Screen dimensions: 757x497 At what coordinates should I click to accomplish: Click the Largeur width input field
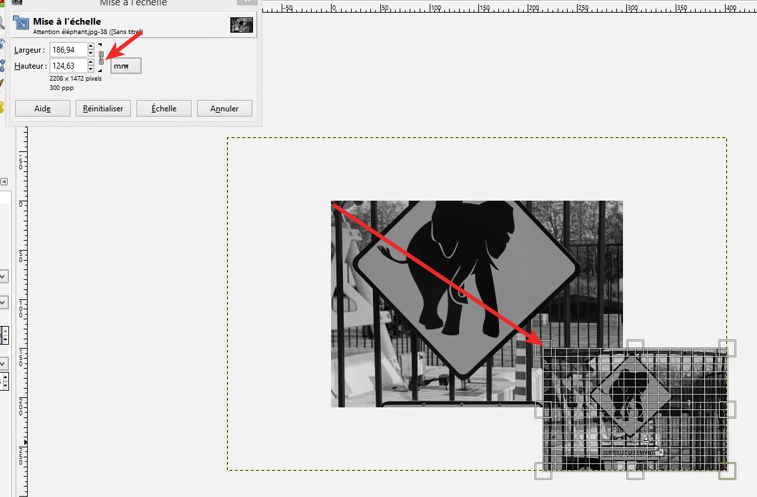[70, 48]
